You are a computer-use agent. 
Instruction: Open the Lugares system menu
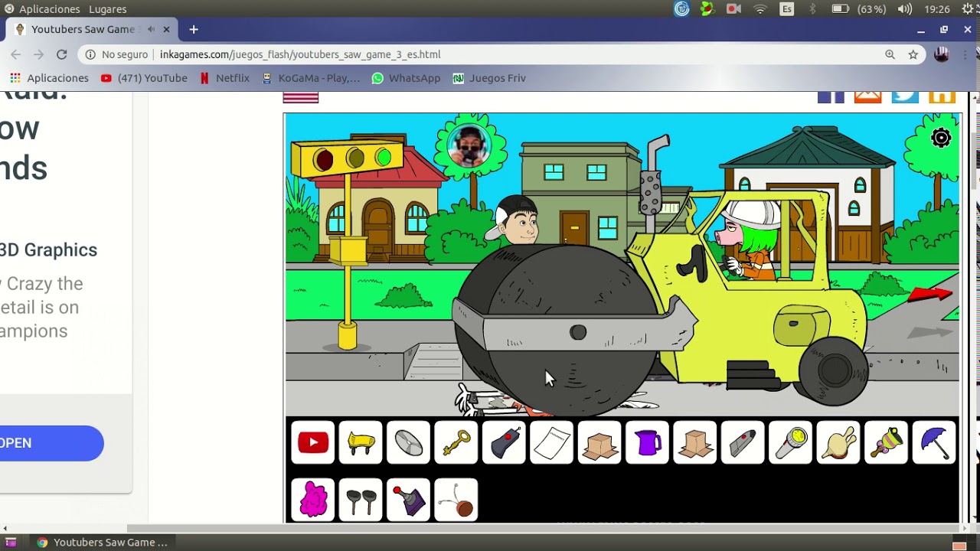[x=107, y=9]
